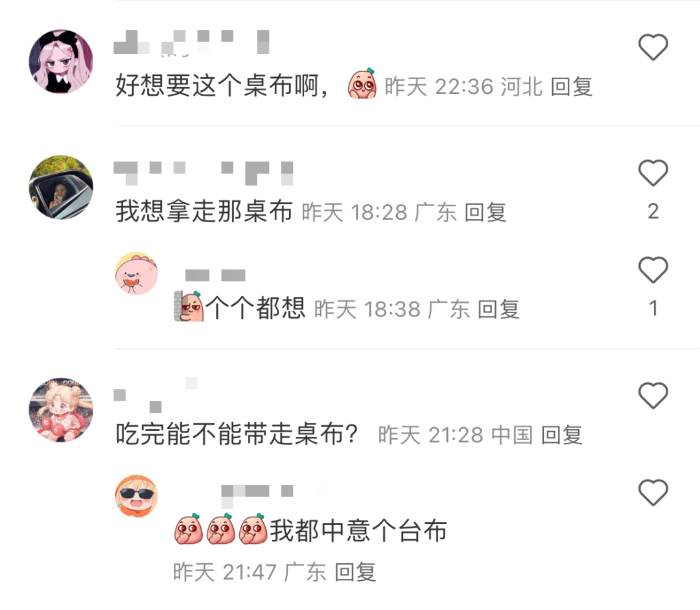This screenshot has width=700, height=610.
Task: Tap the blurred username above 个个都想
Action: (215, 276)
